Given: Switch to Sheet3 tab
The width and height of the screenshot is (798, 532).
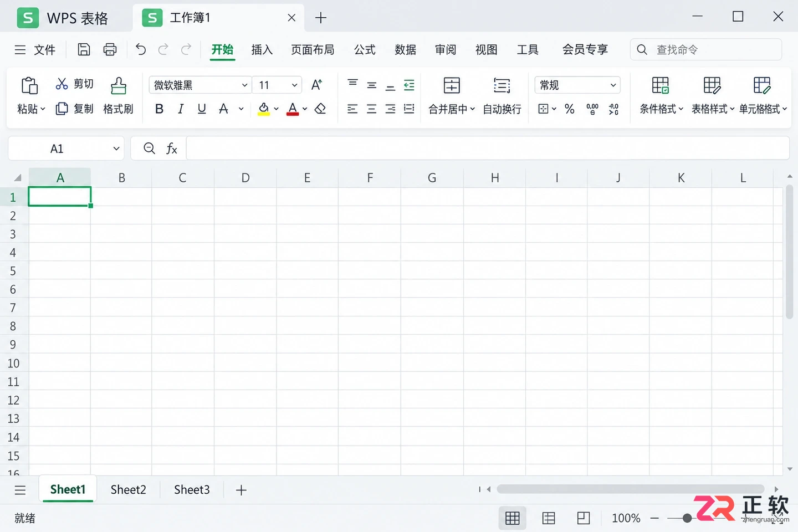Looking at the screenshot, I should (x=192, y=489).
